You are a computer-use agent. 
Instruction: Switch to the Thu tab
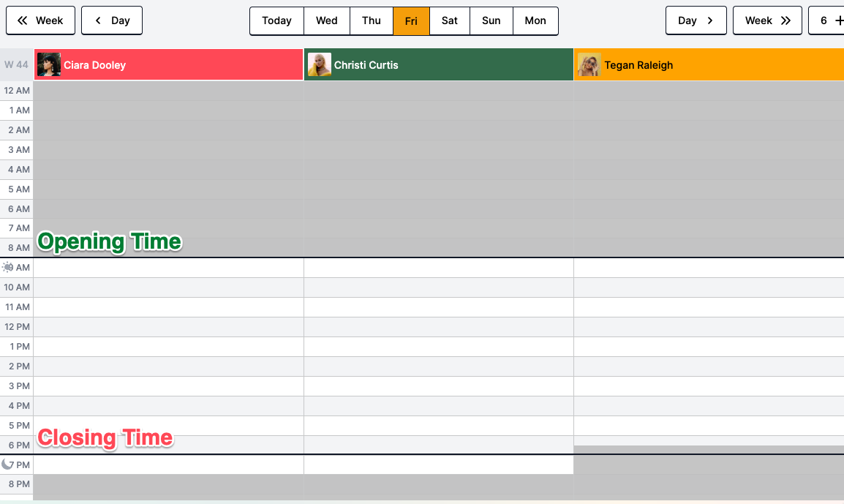point(372,20)
